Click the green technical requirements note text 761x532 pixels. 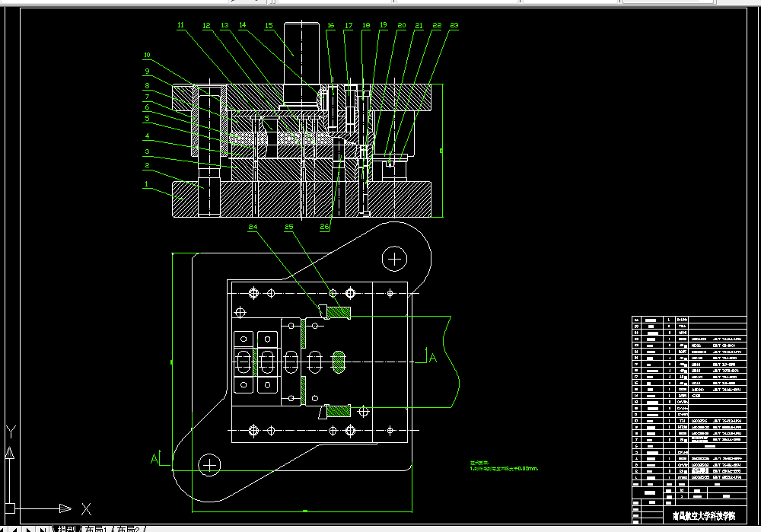[504, 466]
